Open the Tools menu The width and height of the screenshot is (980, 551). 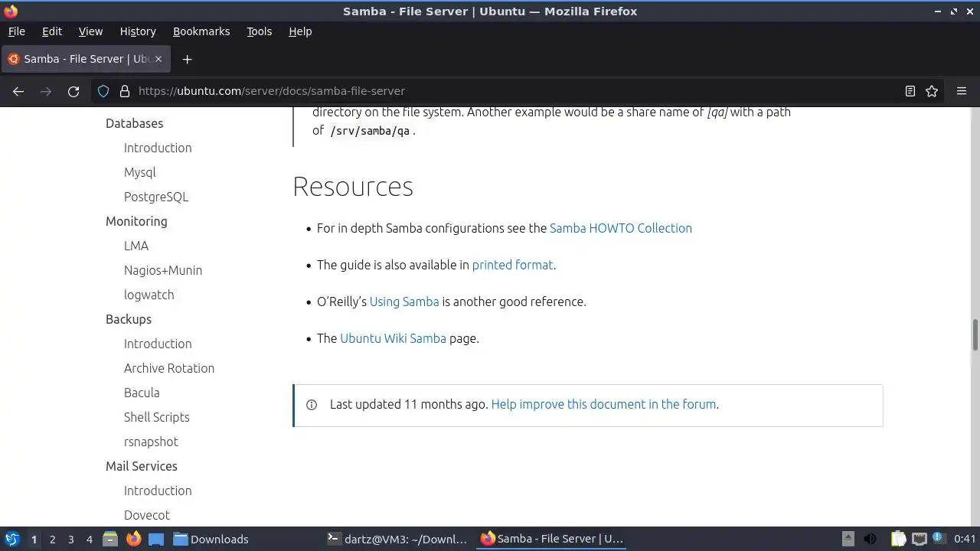[259, 31]
